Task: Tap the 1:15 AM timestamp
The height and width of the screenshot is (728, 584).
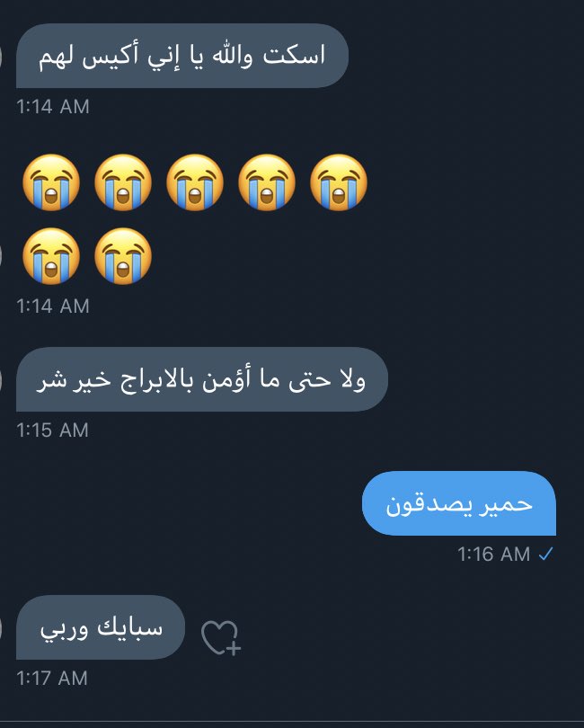Action: click(52, 430)
